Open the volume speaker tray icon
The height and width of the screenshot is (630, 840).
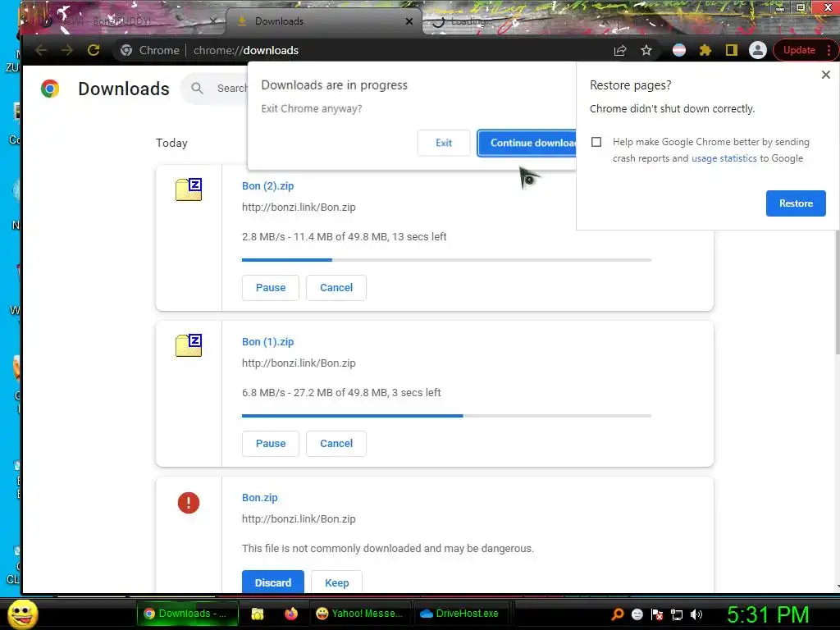click(696, 614)
